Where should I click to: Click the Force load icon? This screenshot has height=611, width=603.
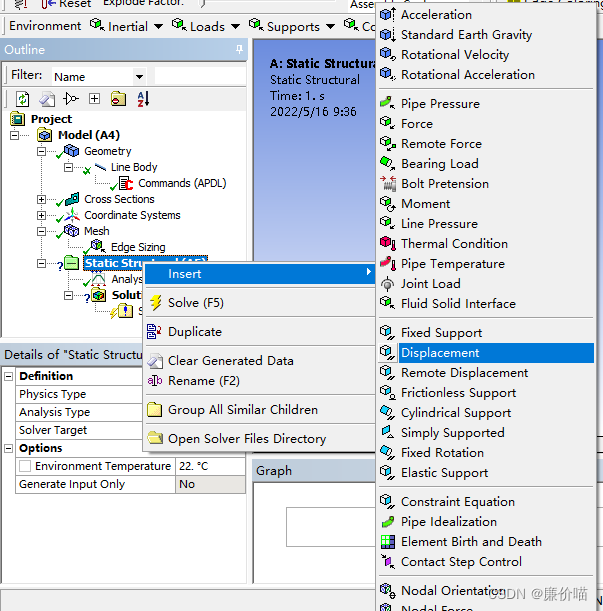(387, 124)
